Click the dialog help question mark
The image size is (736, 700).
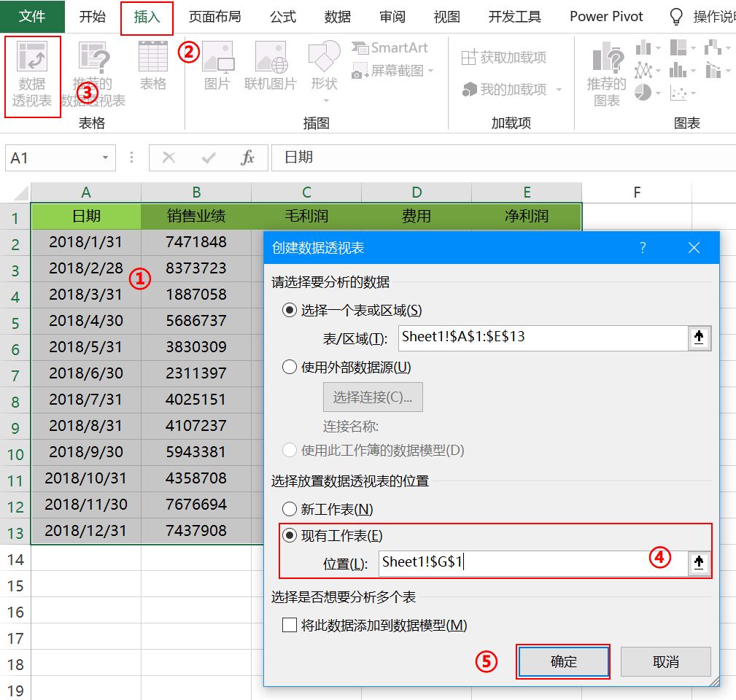coord(643,248)
